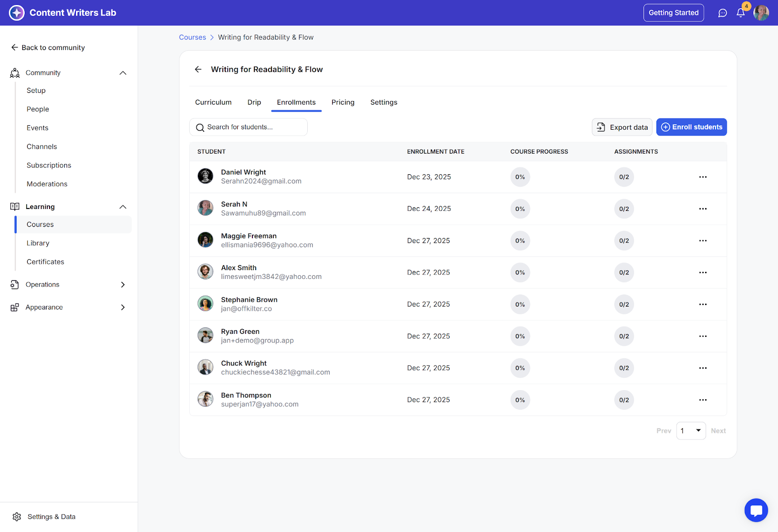Collapse the Community section
This screenshot has width=778, height=532.
[x=123, y=73]
